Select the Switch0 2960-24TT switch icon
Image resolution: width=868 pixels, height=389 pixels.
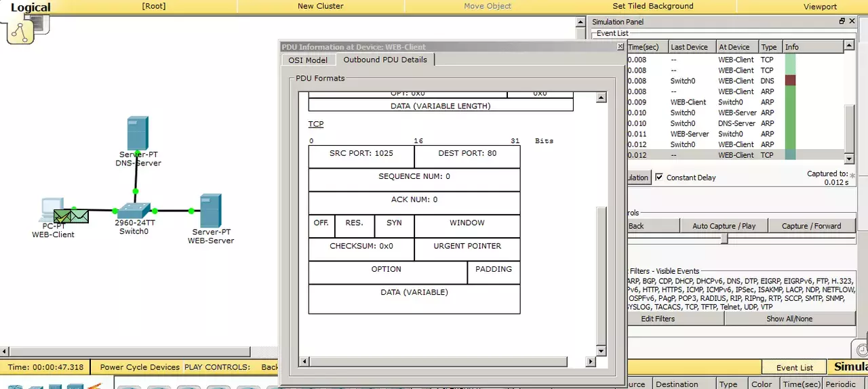[134, 210]
